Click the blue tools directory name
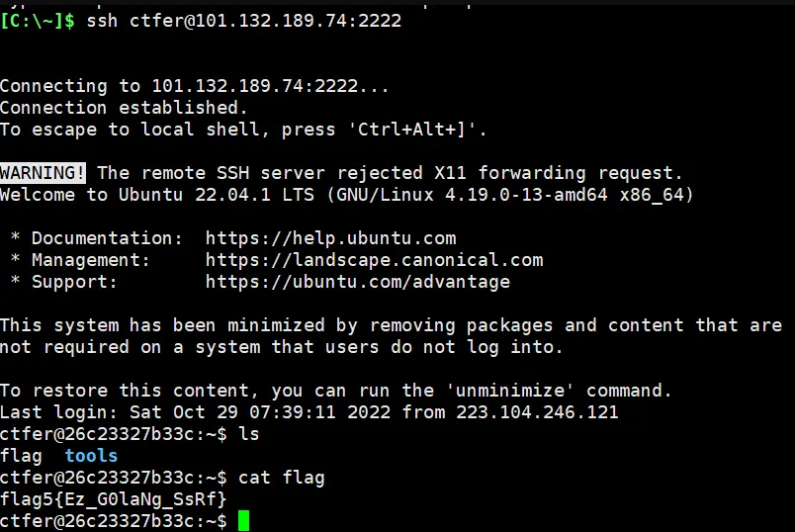795x532 pixels. (x=91, y=456)
